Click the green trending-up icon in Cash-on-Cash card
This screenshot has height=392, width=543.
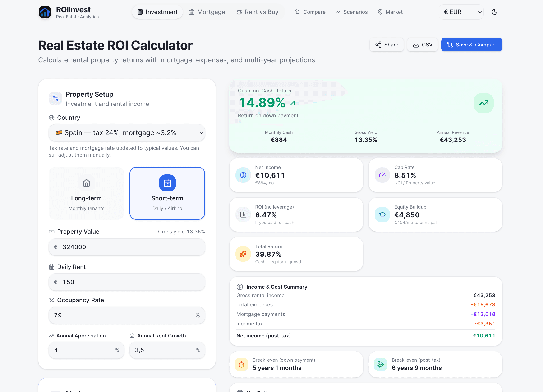pos(483,103)
